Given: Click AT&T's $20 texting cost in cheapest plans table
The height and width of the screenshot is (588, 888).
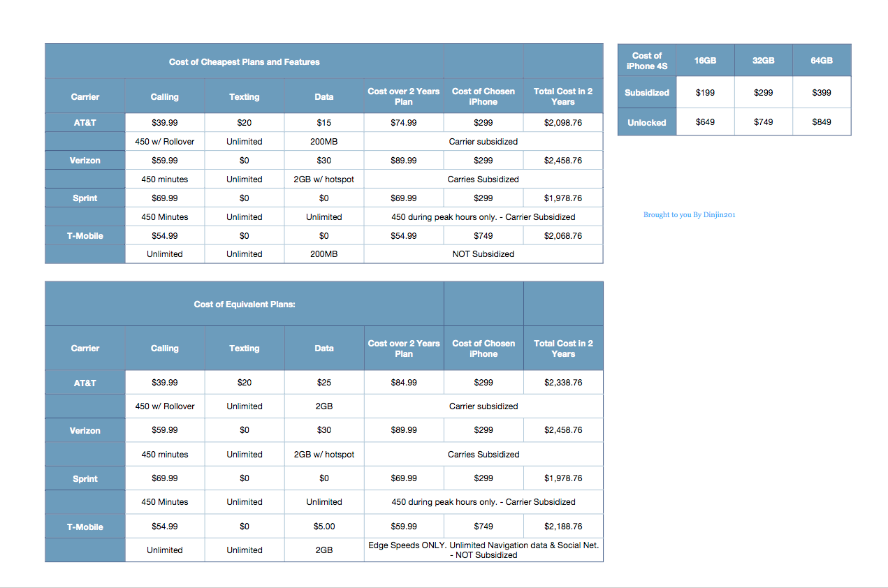Looking at the screenshot, I should [245, 123].
